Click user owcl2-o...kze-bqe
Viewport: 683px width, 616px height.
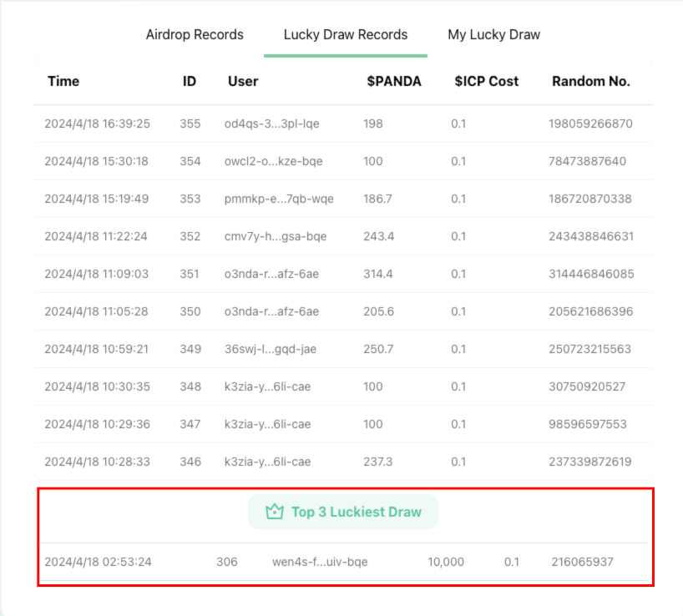274,161
